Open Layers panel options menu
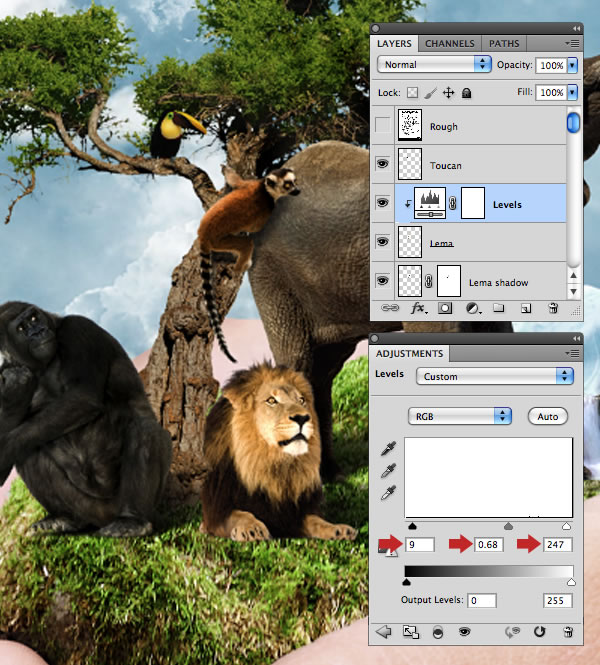The height and width of the screenshot is (665, 600). (572, 44)
